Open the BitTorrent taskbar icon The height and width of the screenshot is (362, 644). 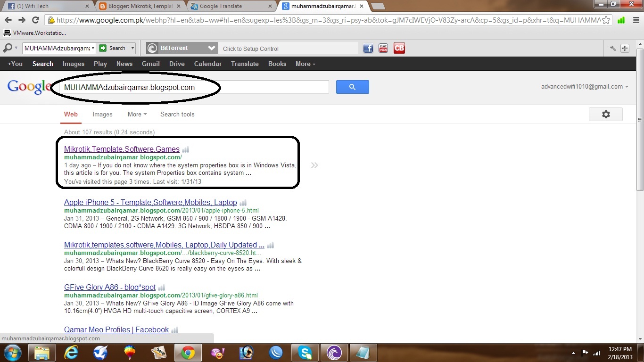tap(334, 353)
